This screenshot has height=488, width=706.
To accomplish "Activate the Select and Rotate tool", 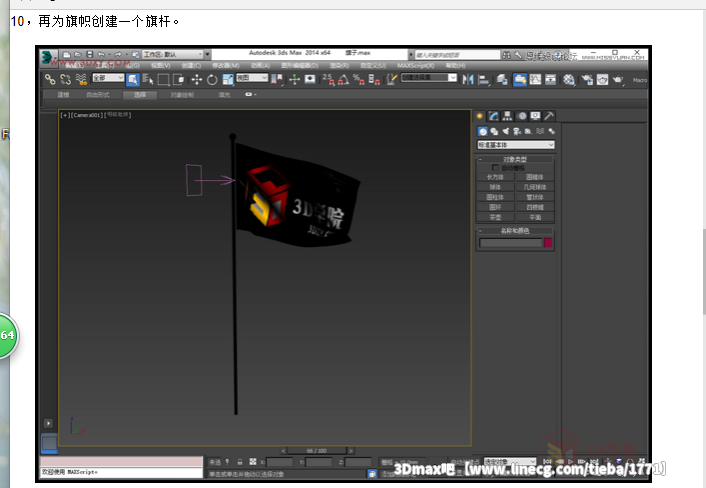I will tap(212, 80).
